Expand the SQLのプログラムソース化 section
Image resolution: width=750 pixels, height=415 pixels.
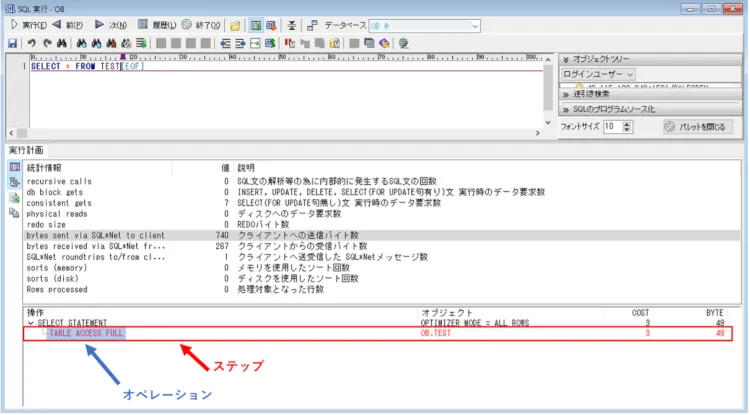tap(650, 109)
